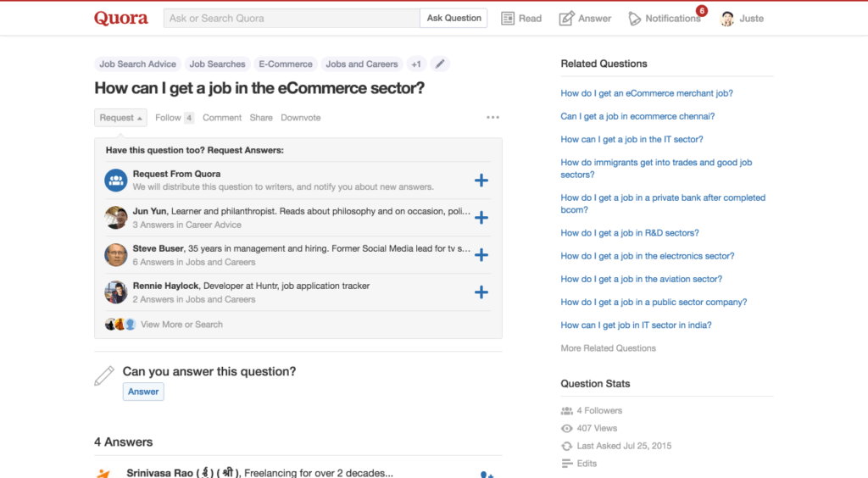The image size is (868, 478).
Task: Click the clustered avatars beside View More
Action: click(x=120, y=325)
